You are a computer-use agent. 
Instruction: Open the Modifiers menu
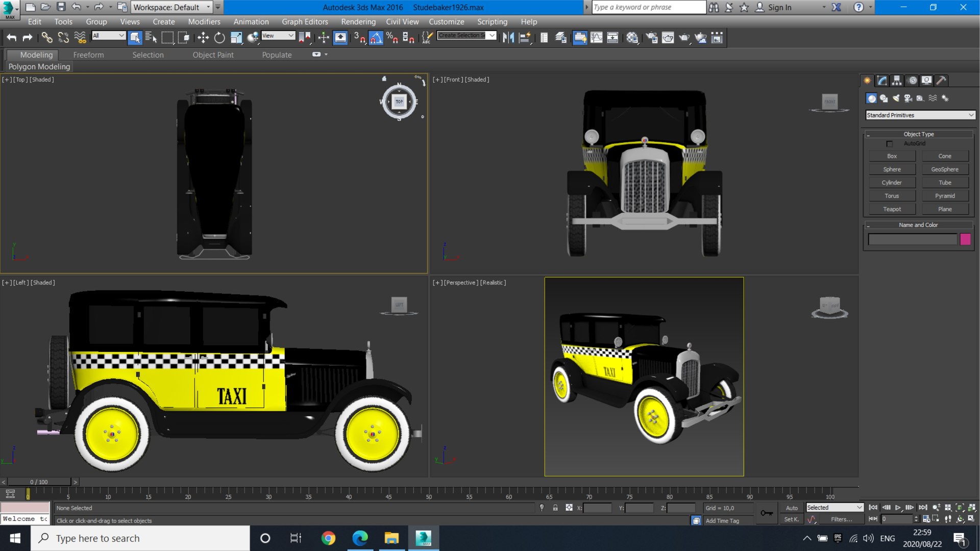(x=204, y=21)
